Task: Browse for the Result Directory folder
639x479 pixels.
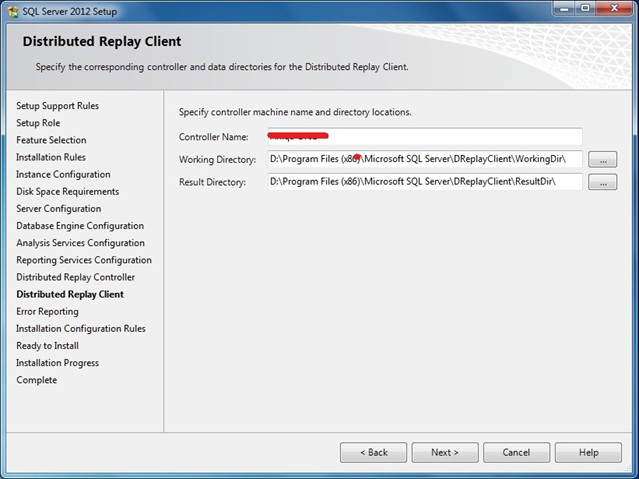Action: point(602,182)
